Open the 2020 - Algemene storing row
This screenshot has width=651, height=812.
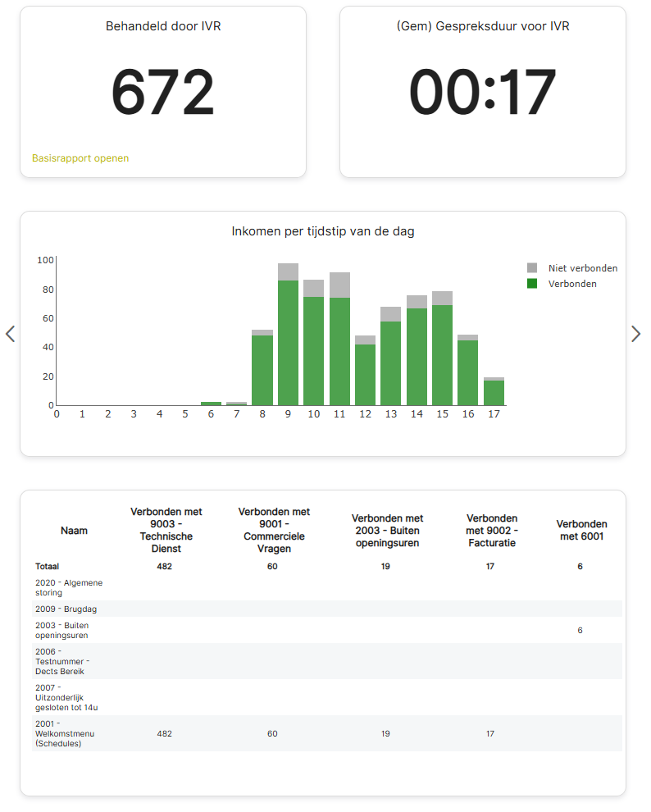(69, 587)
